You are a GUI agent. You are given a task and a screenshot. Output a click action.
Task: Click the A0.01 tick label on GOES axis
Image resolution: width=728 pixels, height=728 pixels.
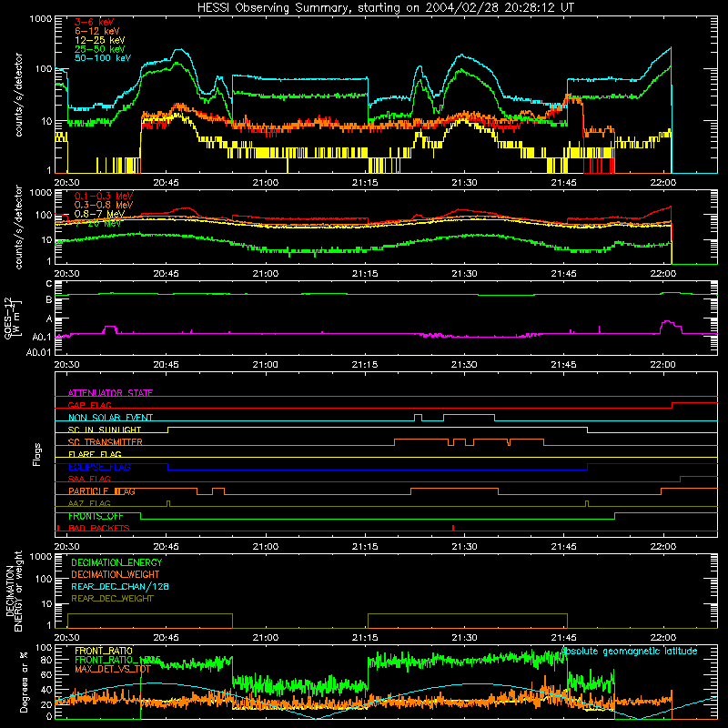click(x=38, y=353)
